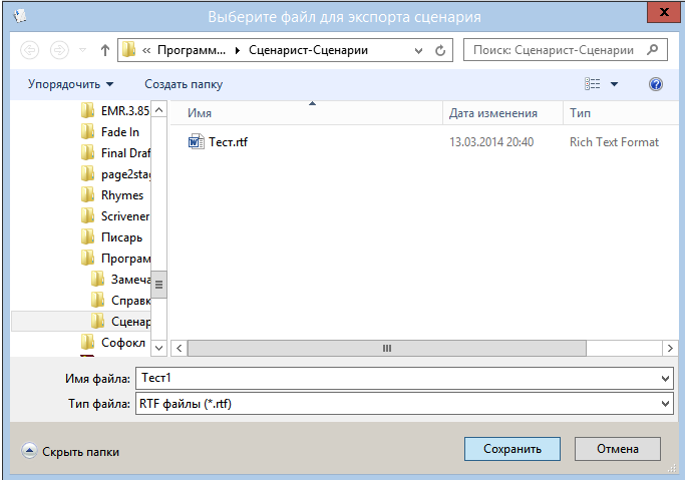
Task: Click the dialog title bar app icon
Action: click(20, 17)
